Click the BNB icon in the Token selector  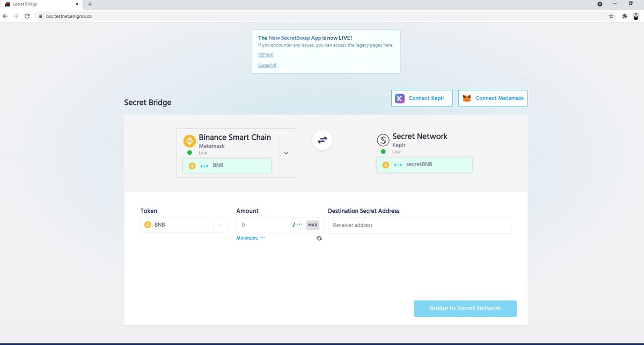coord(148,225)
